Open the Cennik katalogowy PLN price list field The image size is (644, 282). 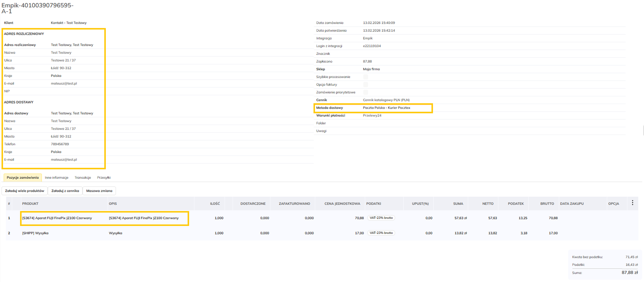386,100
